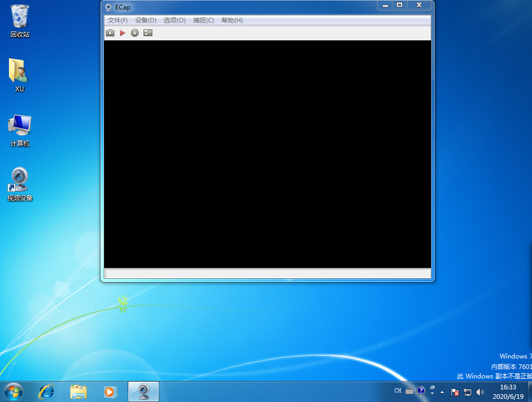Viewport: 532px width, 402px height.
Task: Open the 帮助(H) menu
Action: click(x=232, y=20)
